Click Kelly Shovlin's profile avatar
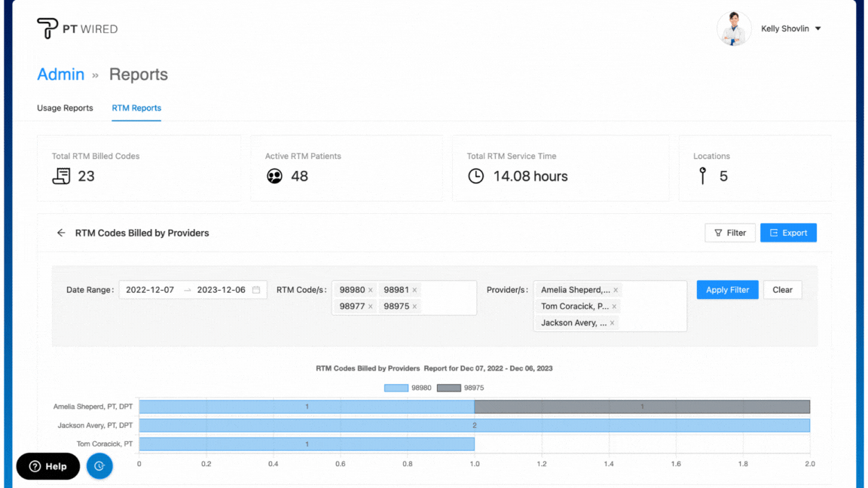Viewport: 868px width, 488px height. coord(733,29)
